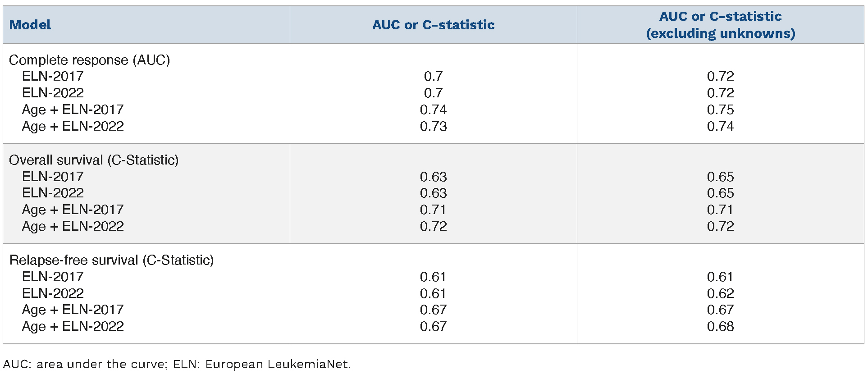Click the 0.62 value for Relapse-free ELN-2022
The height and width of the screenshot is (379, 868).
click(720, 293)
